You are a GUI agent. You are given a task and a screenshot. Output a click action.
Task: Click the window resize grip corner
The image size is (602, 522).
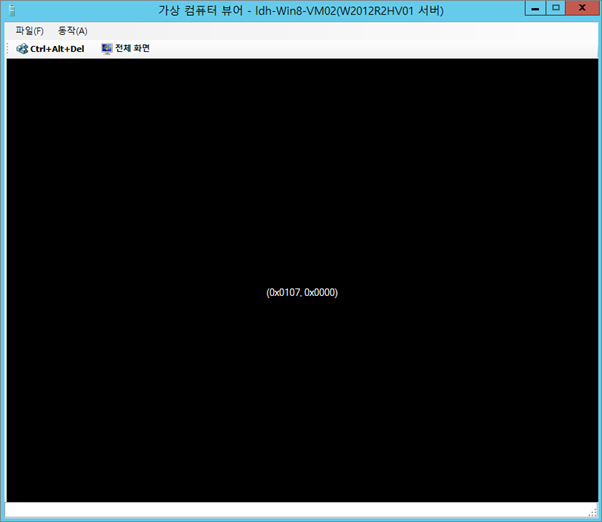point(594,512)
